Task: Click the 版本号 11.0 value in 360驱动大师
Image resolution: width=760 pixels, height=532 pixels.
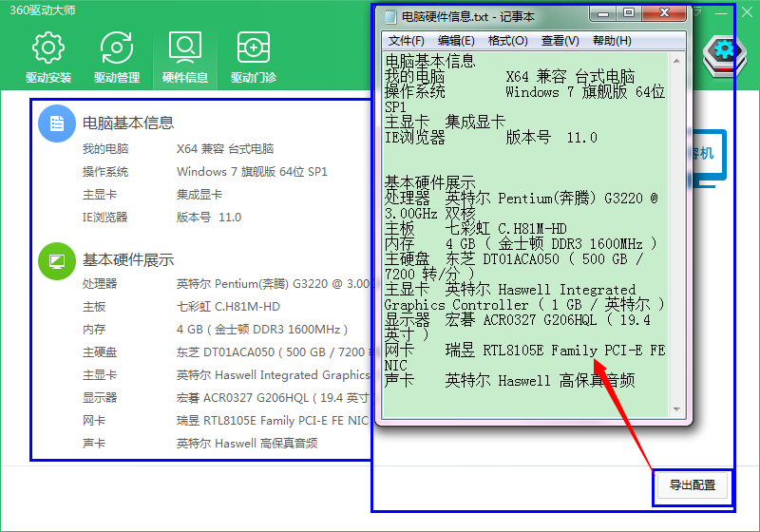Action: pos(209,217)
